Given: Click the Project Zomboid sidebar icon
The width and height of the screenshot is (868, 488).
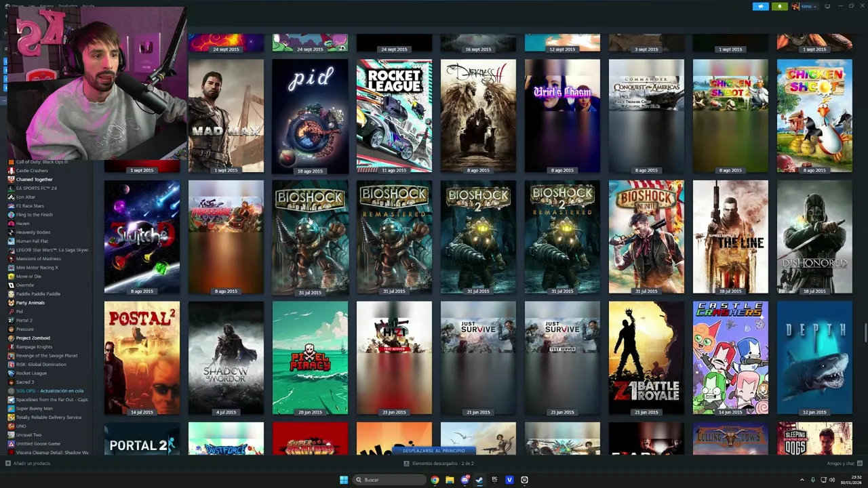Looking at the screenshot, I should [x=11, y=338].
